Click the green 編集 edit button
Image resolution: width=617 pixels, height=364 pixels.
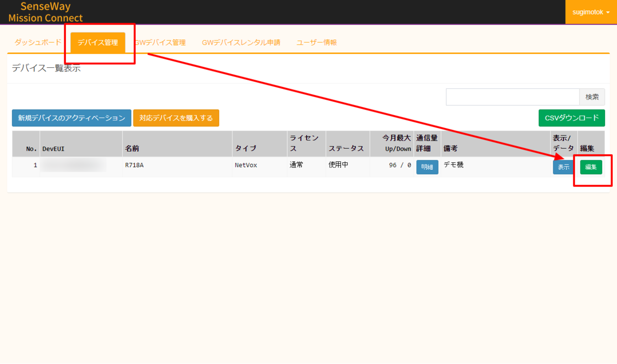point(591,167)
